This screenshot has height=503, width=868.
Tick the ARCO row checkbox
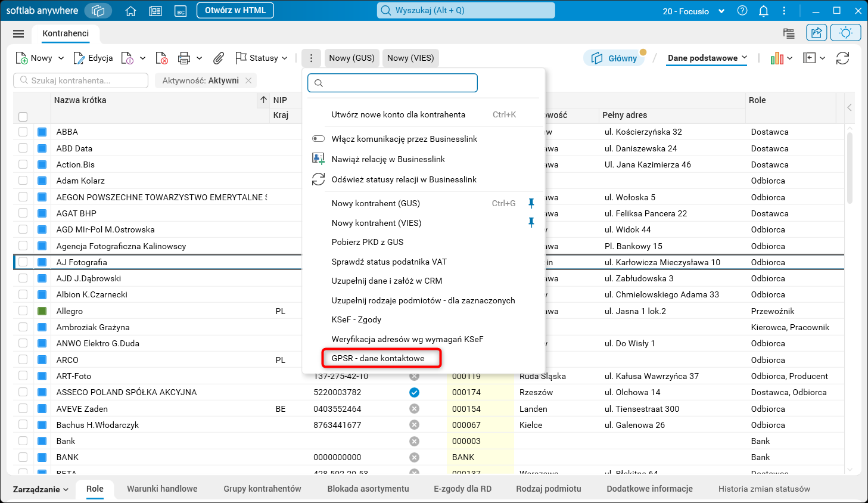click(23, 360)
